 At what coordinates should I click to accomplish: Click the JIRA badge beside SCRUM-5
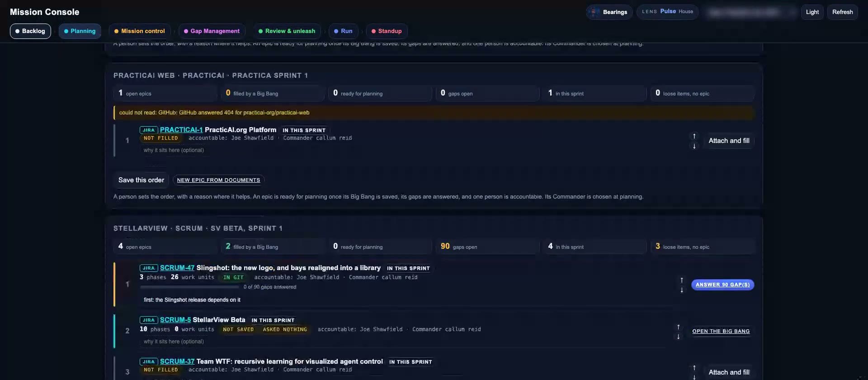[x=149, y=320]
